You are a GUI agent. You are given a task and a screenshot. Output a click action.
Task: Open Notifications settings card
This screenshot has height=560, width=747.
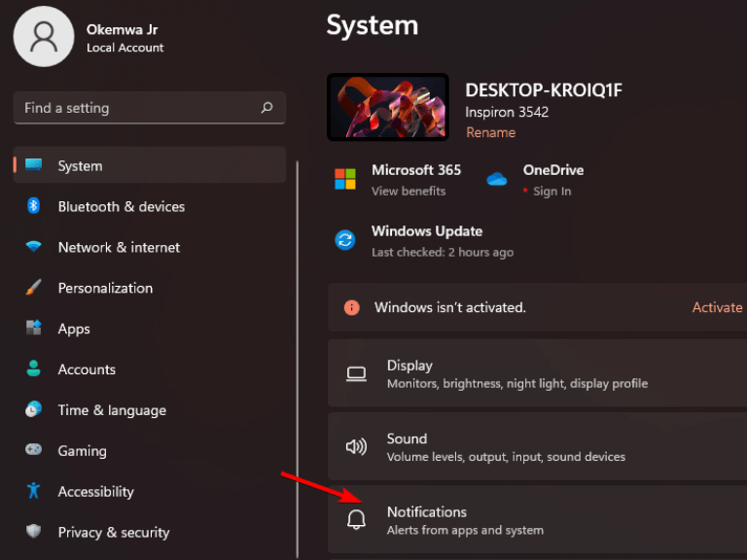[x=537, y=520]
